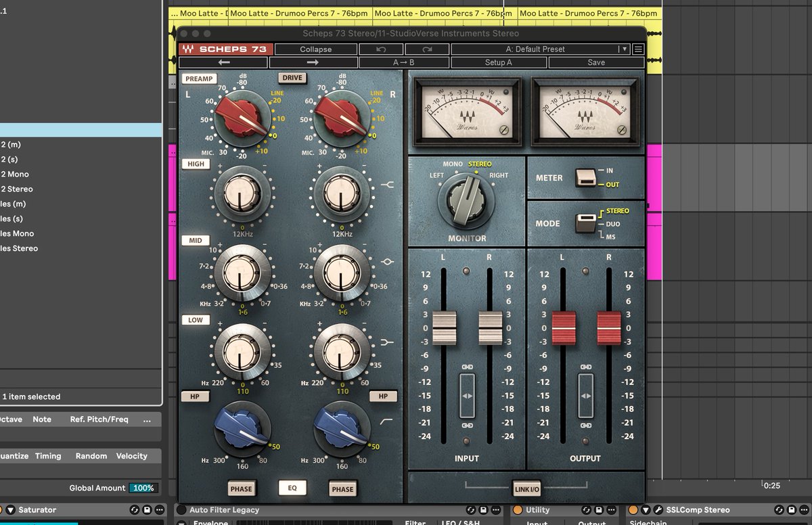Open Utility device options menu
The height and width of the screenshot is (525, 812).
[x=612, y=510]
